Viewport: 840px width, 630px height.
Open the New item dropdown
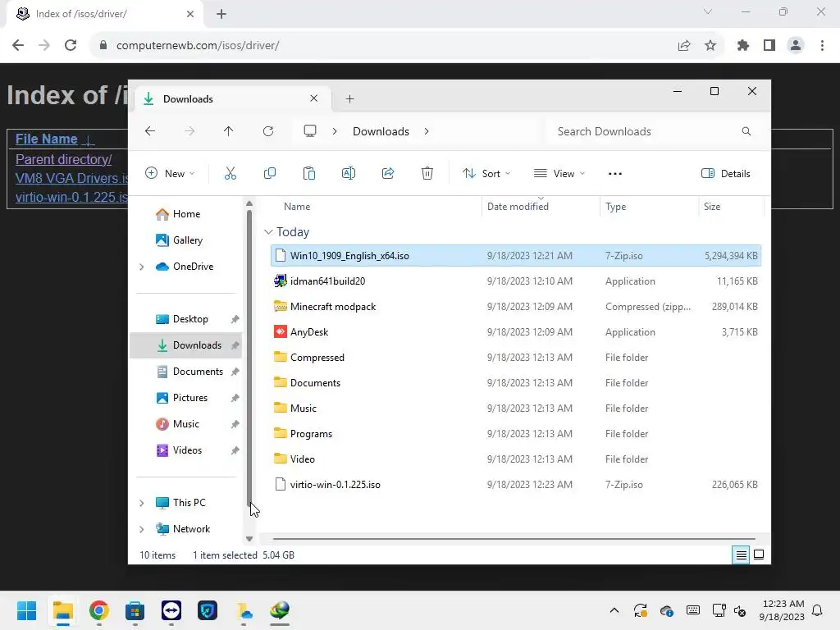[x=170, y=174]
